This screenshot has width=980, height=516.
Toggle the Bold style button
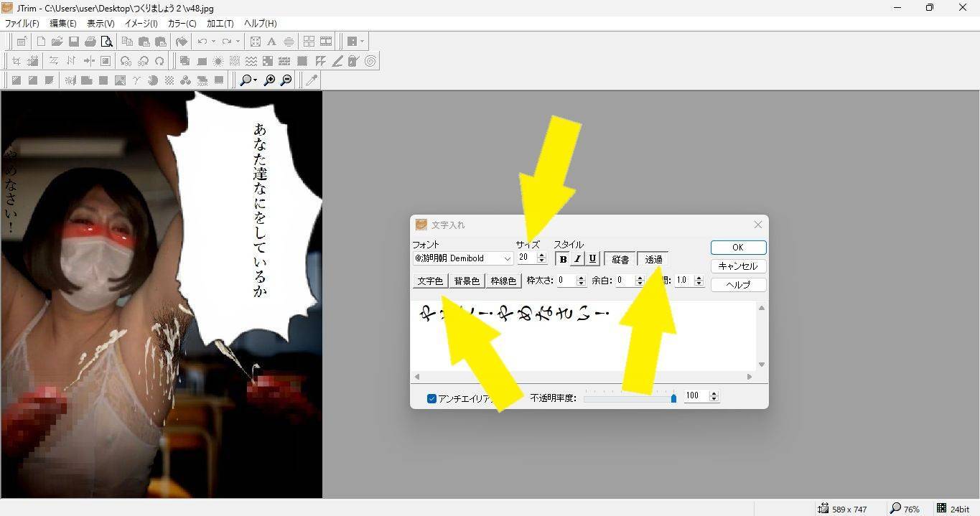pos(563,259)
